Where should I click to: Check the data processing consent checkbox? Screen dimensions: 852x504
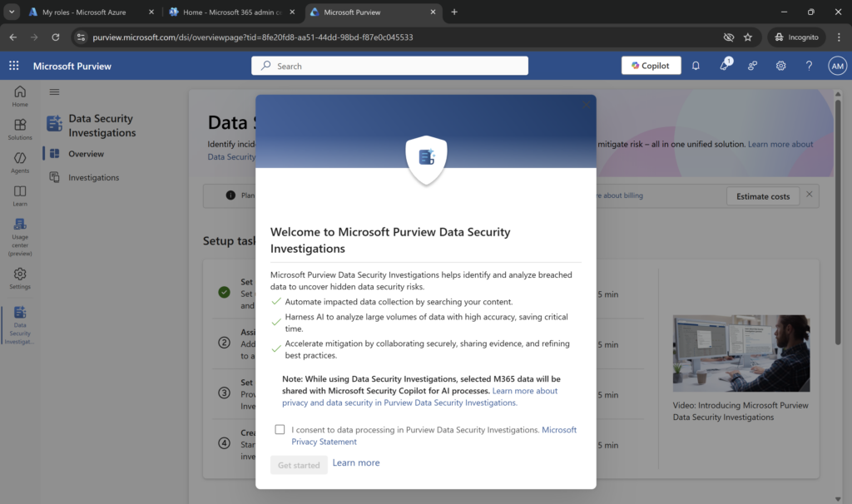coord(280,430)
